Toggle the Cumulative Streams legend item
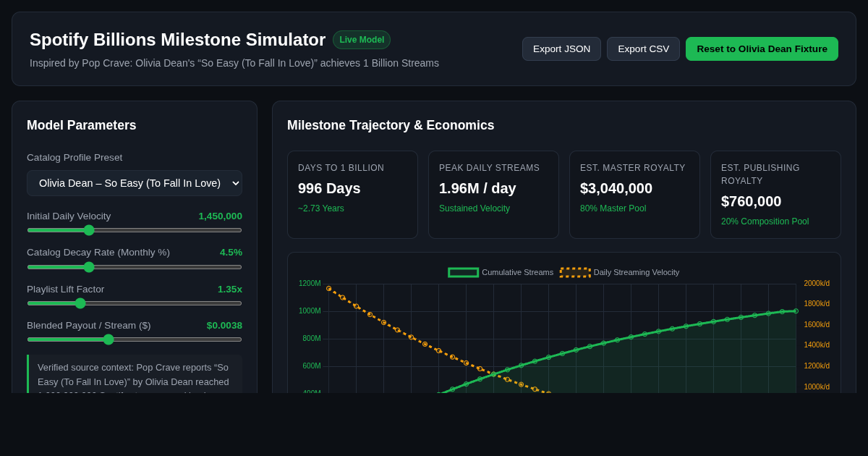This screenshot has height=456, width=868. [x=501, y=272]
